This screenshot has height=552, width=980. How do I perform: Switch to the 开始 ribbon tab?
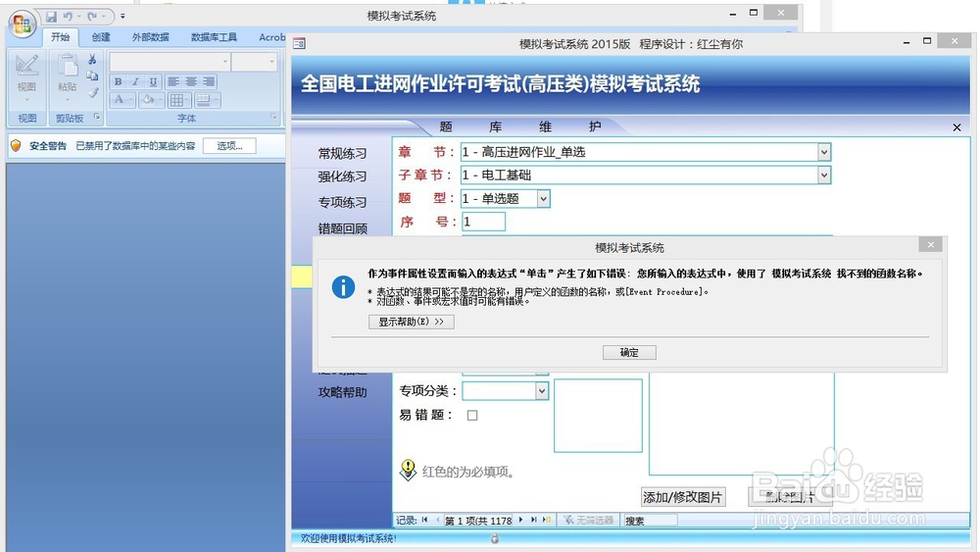(x=61, y=37)
